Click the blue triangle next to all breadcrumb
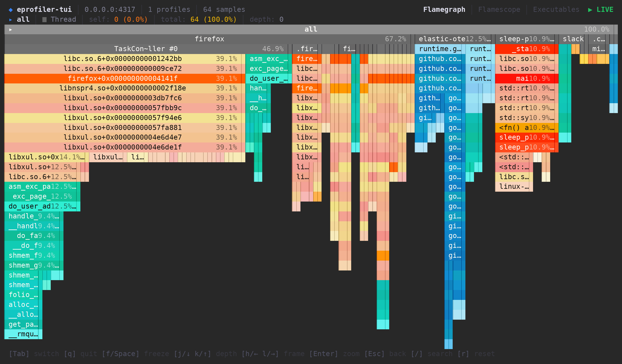The image size is (622, 364). (x=11, y=20)
